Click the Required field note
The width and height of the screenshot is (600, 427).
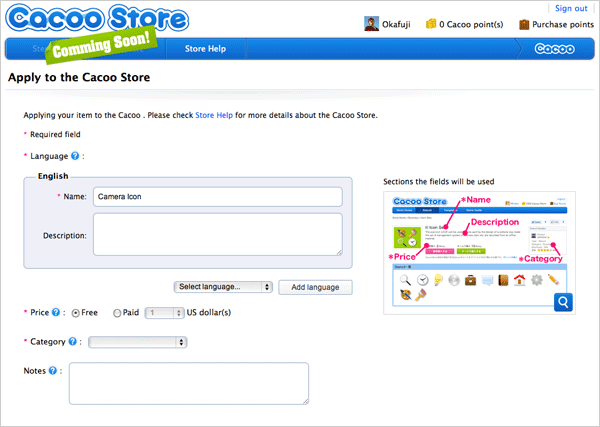[55, 134]
